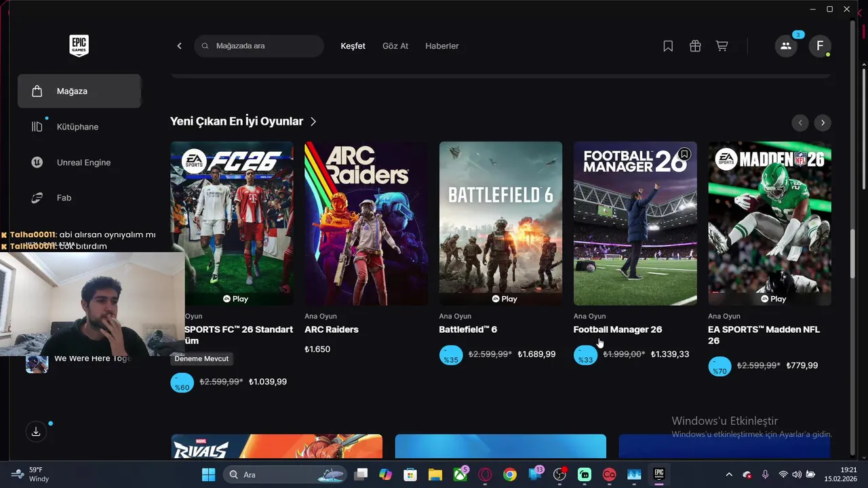Click the ₺1.339,33 price
The height and width of the screenshot is (488, 868).
[x=670, y=354]
